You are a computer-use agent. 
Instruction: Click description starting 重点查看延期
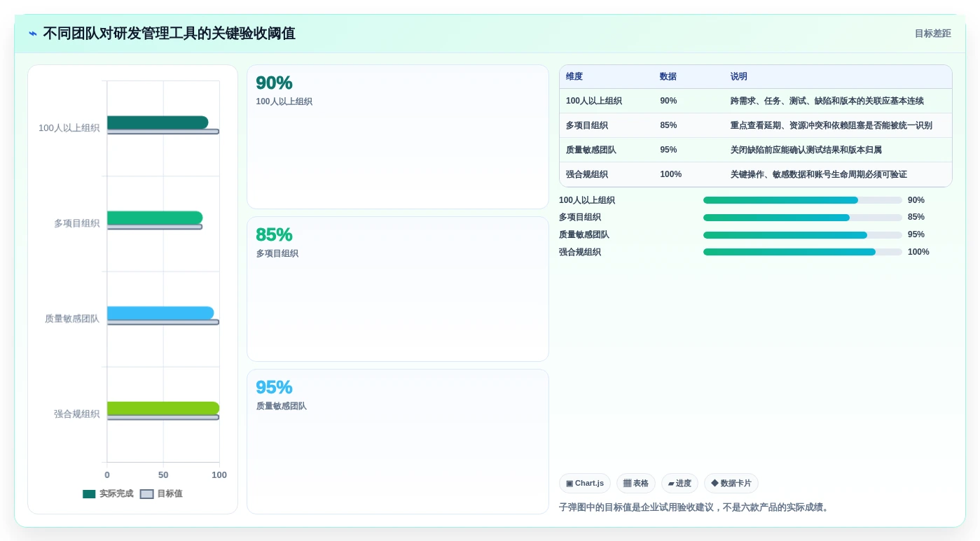click(831, 125)
